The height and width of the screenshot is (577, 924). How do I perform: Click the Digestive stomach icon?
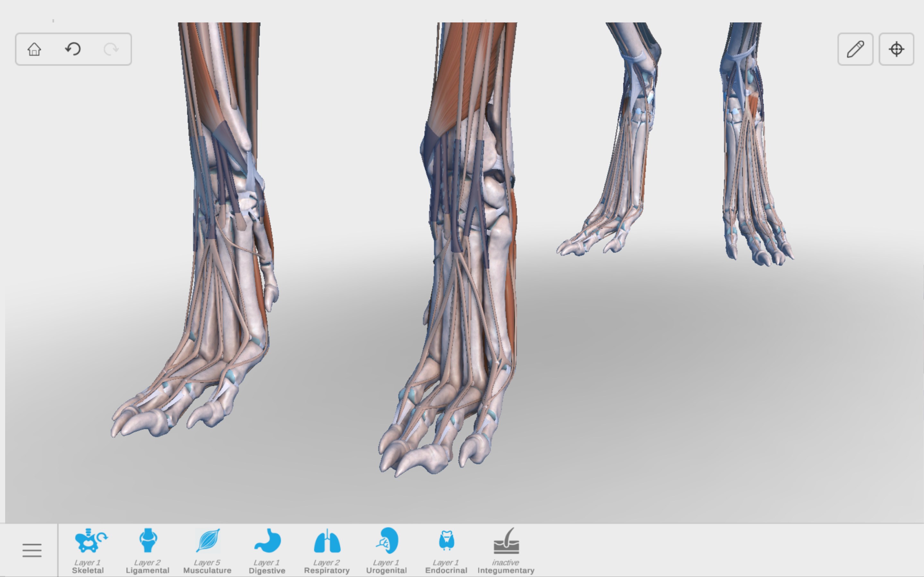(x=267, y=541)
